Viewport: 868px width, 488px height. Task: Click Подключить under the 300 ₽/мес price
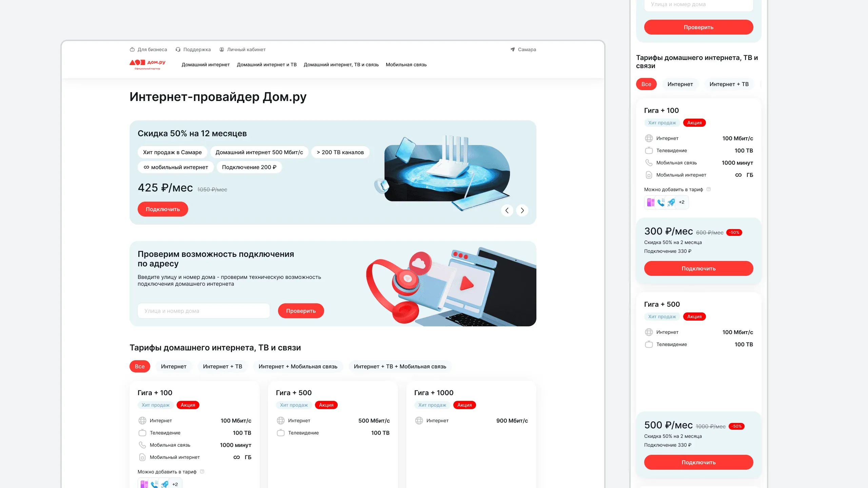click(x=698, y=268)
